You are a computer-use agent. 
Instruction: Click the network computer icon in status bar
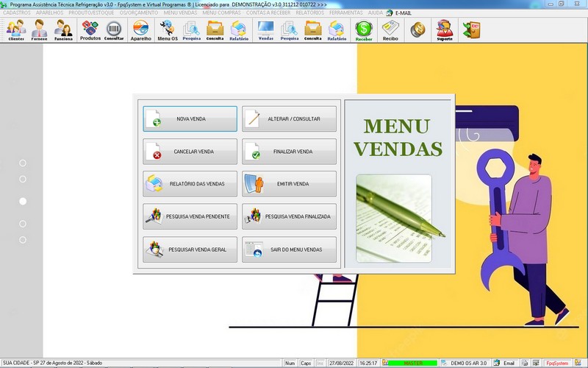[536, 363]
